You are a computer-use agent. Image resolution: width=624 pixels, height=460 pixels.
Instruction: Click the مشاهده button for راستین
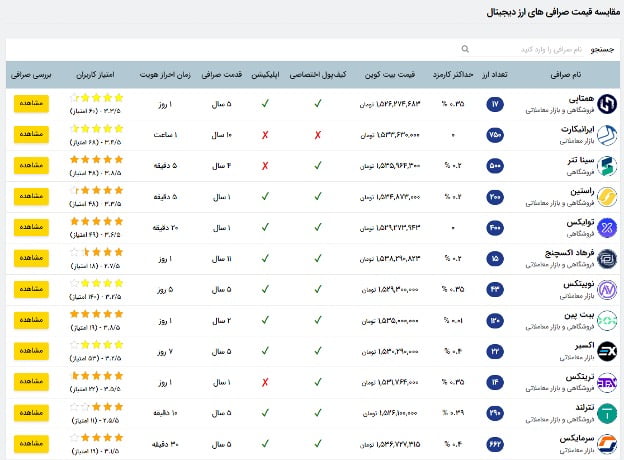(x=31, y=197)
